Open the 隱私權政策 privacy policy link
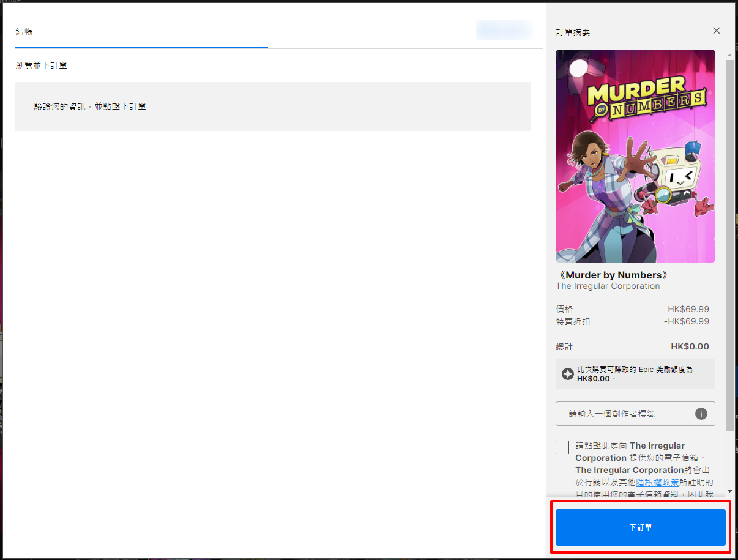The image size is (738, 560). (657, 482)
